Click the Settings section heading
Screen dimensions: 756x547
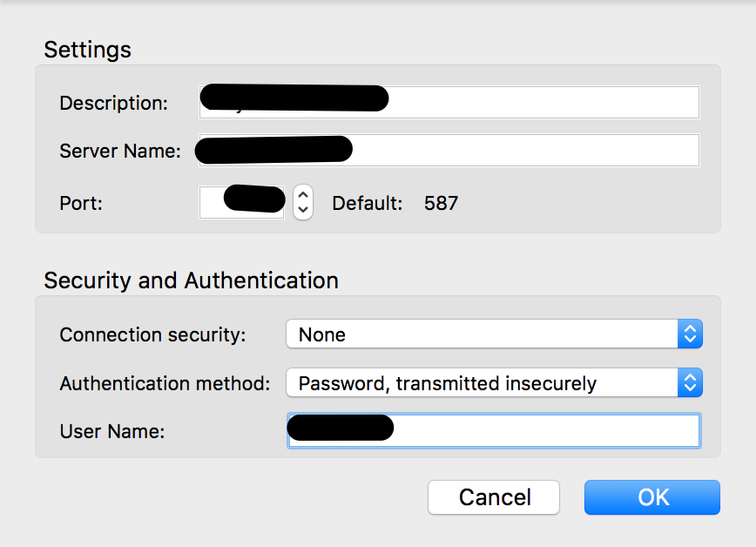[88, 50]
